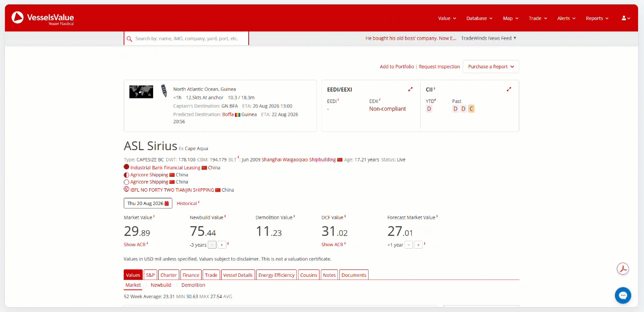The height and width of the screenshot is (312, 644).
Task: Open the Reports dropdown
Action: (597, 18)
